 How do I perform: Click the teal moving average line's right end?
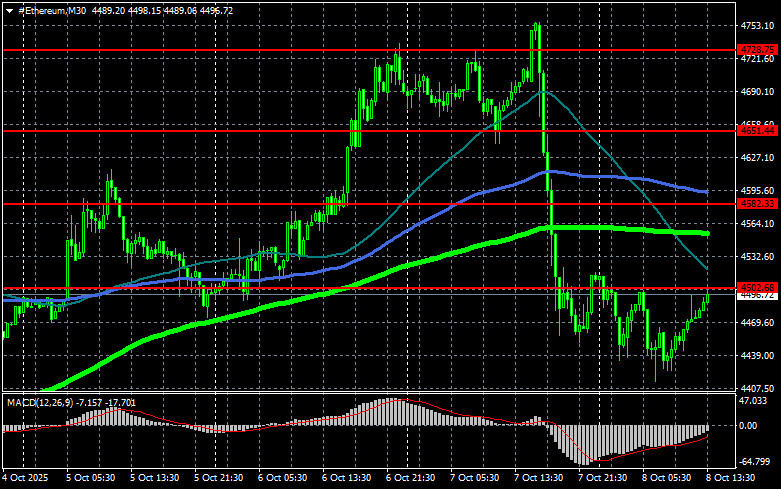point(705,268)
